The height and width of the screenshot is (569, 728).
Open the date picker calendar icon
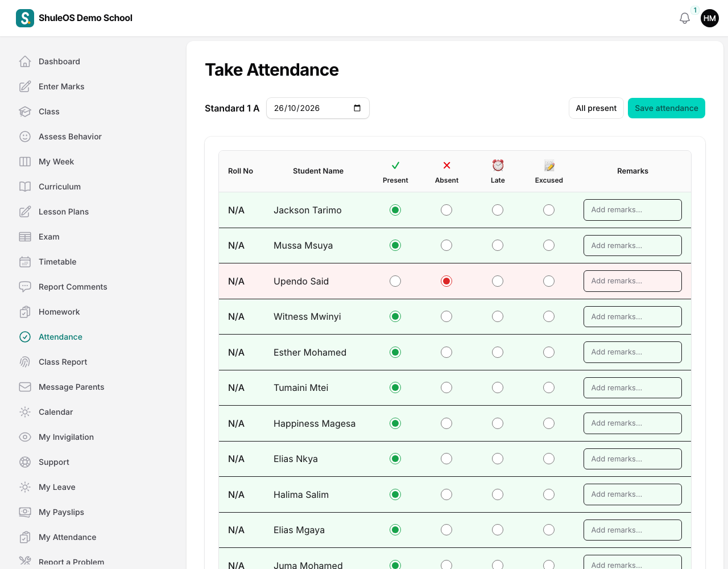357,108
